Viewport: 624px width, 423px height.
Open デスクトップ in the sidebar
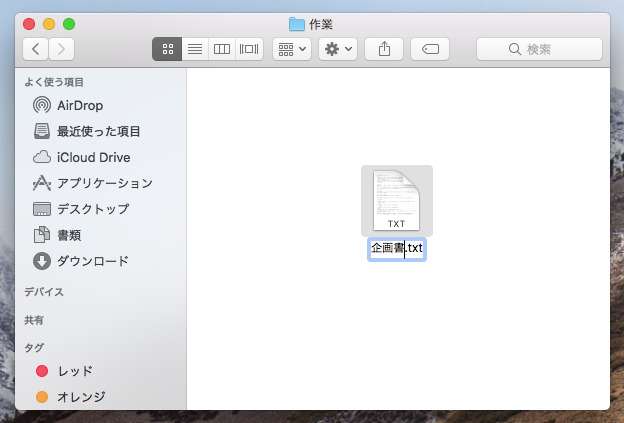93,209
